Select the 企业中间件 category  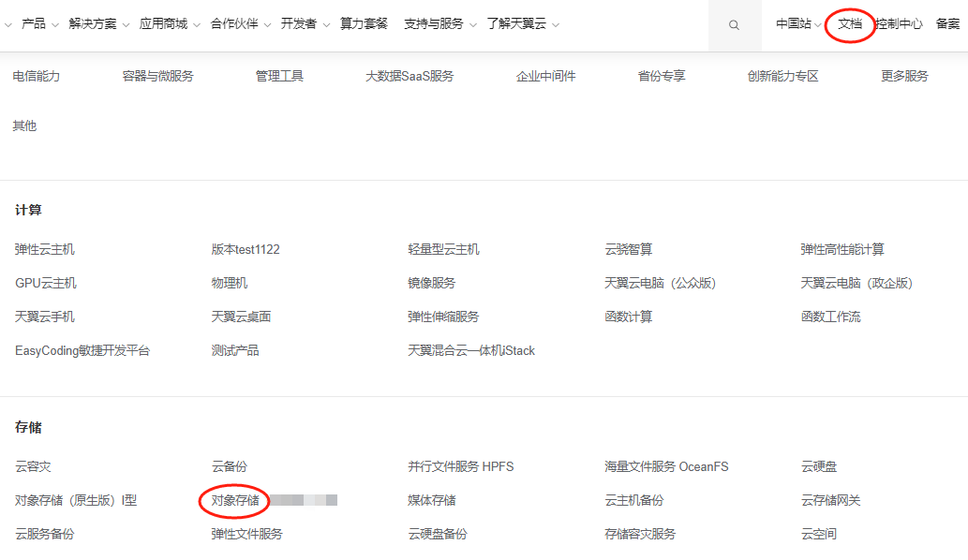point(545,76)
